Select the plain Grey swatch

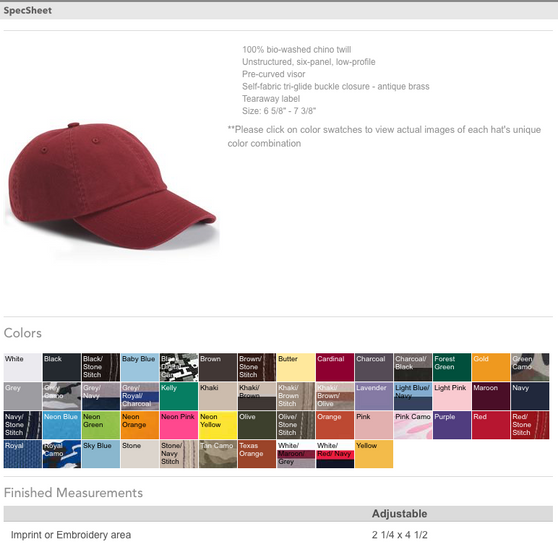click(x=23, y=396)
